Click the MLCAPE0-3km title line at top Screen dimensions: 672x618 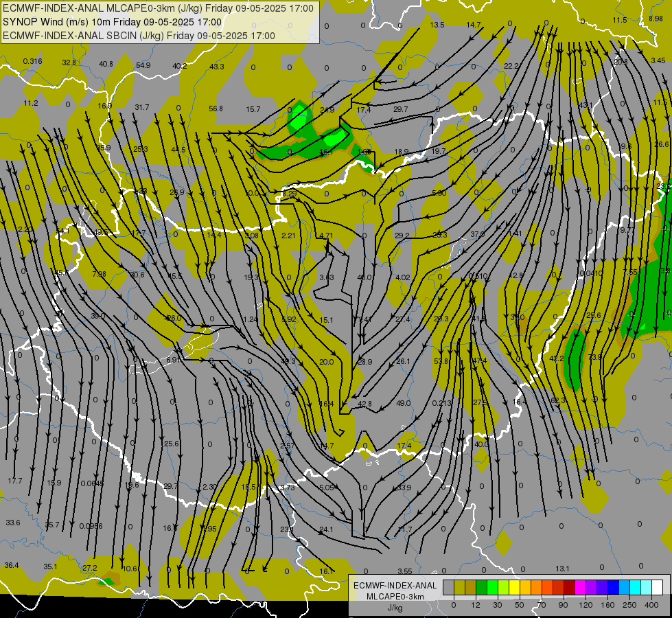point(158,8)
